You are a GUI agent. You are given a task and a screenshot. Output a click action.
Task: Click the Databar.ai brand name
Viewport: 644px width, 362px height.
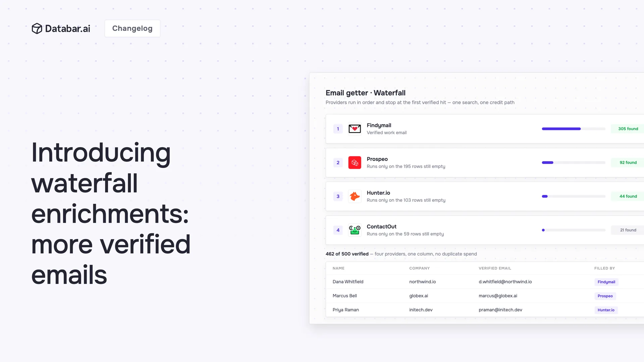coord(67,28)
